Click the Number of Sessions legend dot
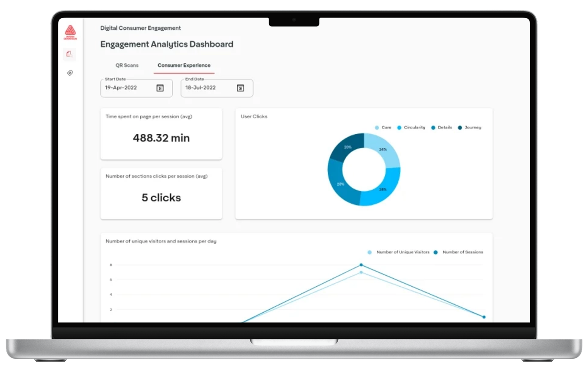 (x=436, y=252)
